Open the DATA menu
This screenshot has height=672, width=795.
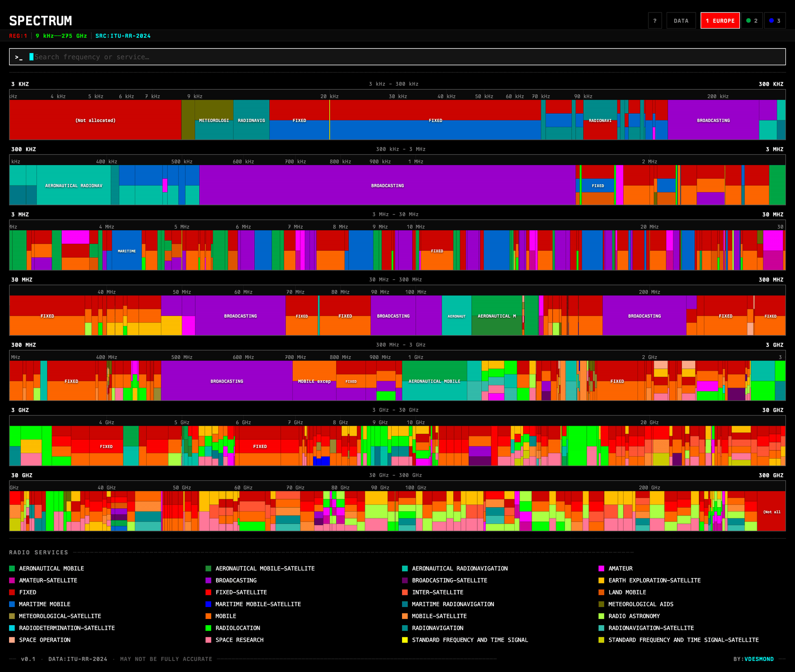tap(681, 20)
